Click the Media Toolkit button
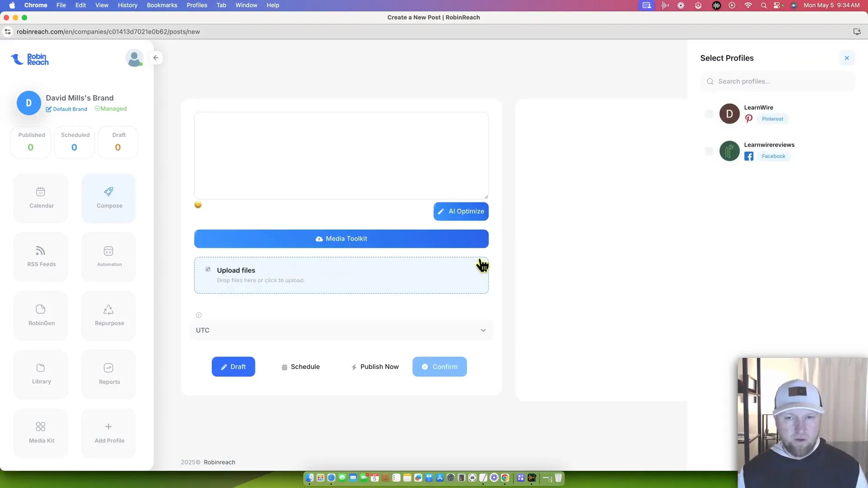This screenshot has height=488, width=868. pyautogui.click(x=341, y=239)
